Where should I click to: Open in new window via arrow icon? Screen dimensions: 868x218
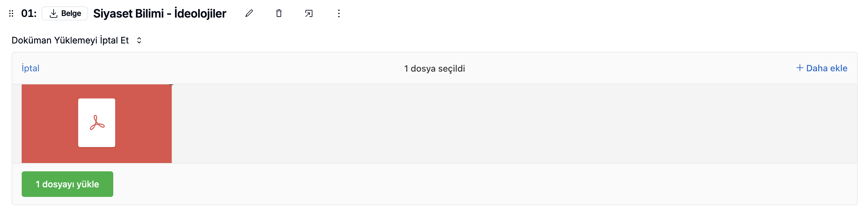309,13
